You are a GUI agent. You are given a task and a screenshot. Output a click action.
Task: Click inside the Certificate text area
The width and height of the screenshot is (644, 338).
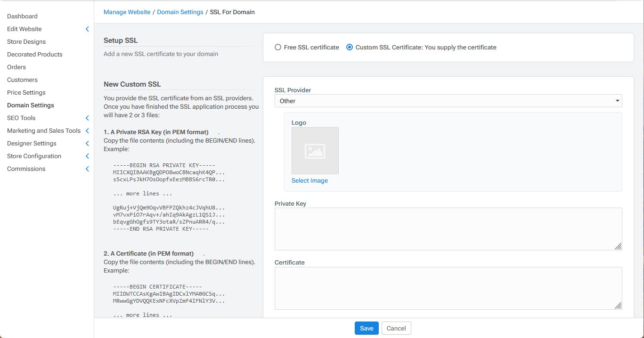448,288
